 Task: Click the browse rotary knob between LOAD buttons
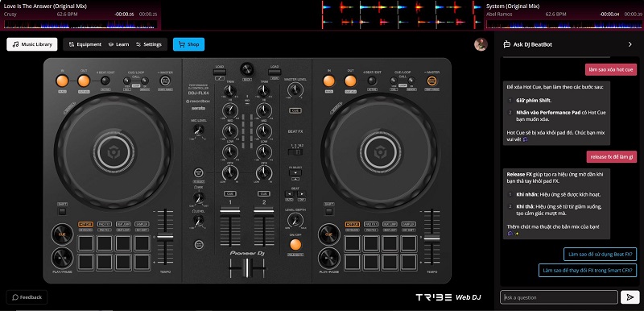point(247,69)
